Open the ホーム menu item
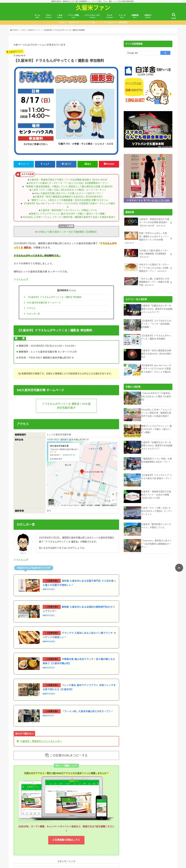Screen dimensions: 186x868 (37, 16)
